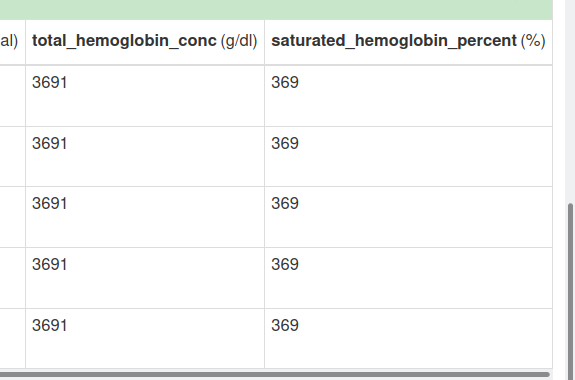Select the 3691 cell in the first row

[145, 96]
